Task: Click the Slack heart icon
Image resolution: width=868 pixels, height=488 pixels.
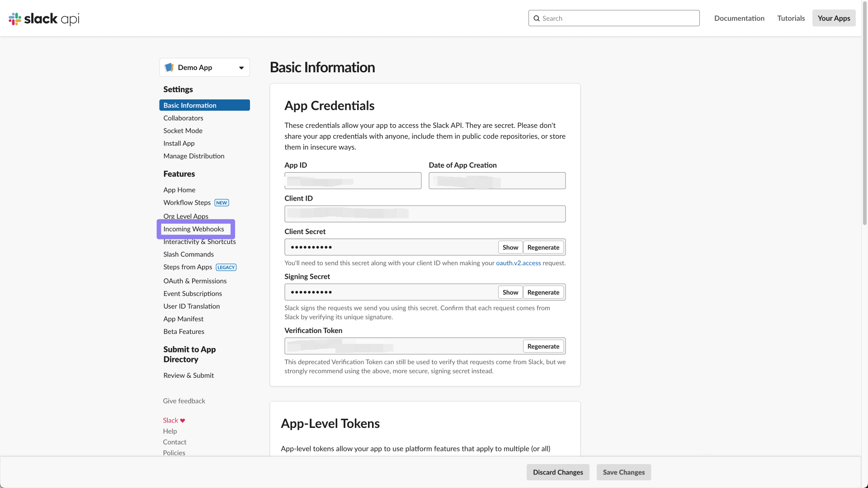Action: [x=182, y=420]
